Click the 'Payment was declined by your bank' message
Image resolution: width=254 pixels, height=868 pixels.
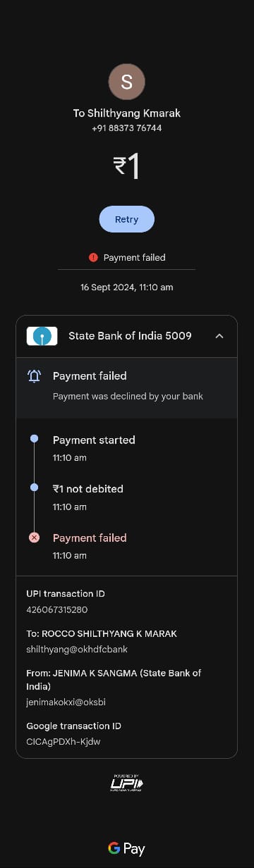(x=128, y=397)
